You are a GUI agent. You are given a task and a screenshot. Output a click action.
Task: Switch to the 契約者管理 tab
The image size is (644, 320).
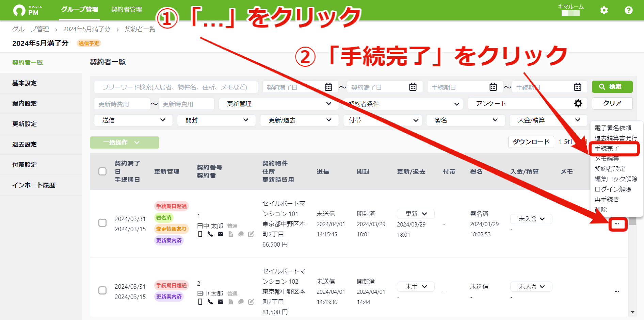[x=127, y=10]
